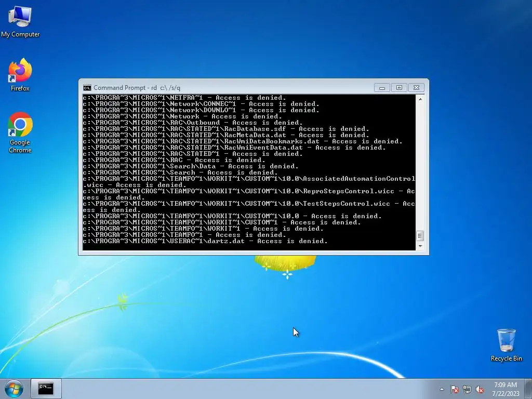Open the Windows Start orb
Image resolution: width=532 pixels, height=399 pixels.
pyautogui.click(x=14, y=389)
